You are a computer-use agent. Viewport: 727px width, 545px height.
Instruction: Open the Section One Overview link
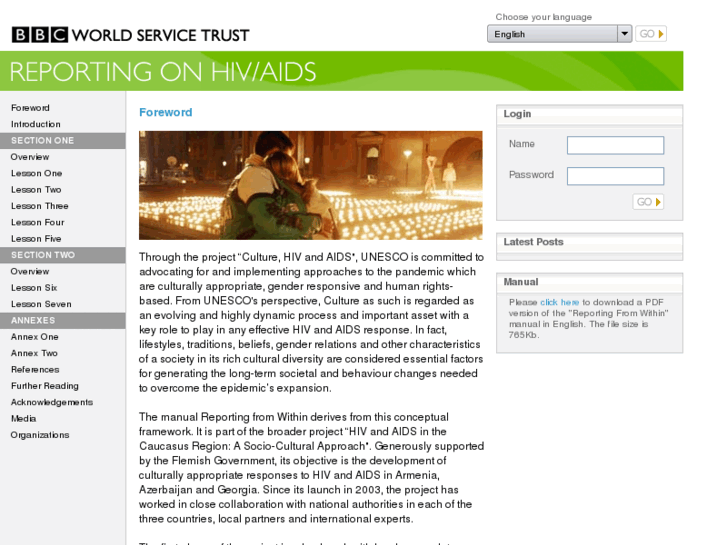point(30,157)
